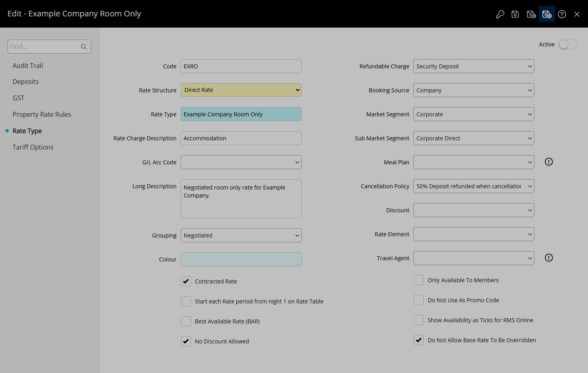The width and height of the screenshot is (588, 373).
Task: Uncheck the Contracted Rate checkbox
Action: click(x=186, y=281)
